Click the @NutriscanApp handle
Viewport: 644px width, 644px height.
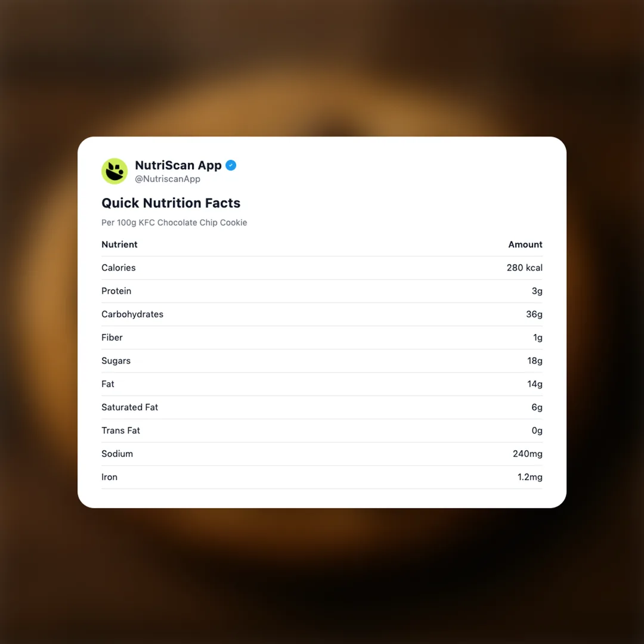[x=168, y=179]
